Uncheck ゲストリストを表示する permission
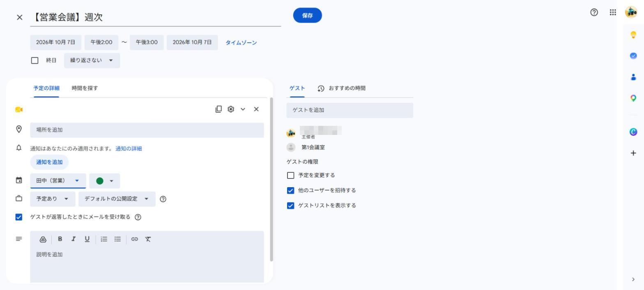 (x=290, y=206)
